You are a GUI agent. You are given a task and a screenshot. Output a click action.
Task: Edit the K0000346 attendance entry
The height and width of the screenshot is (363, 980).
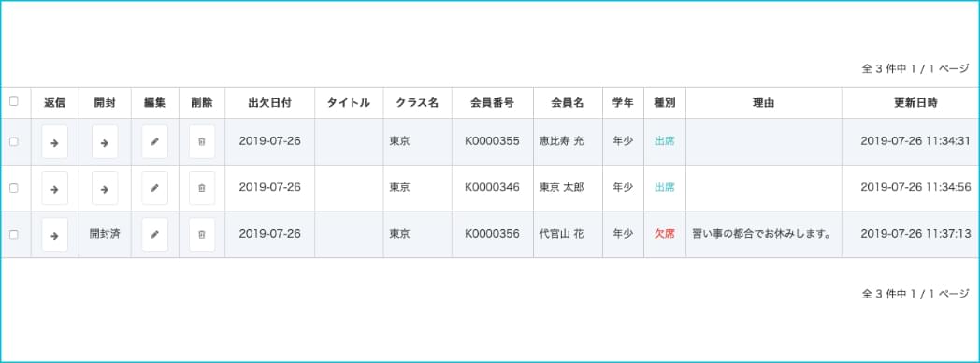(x=154, y=188)
